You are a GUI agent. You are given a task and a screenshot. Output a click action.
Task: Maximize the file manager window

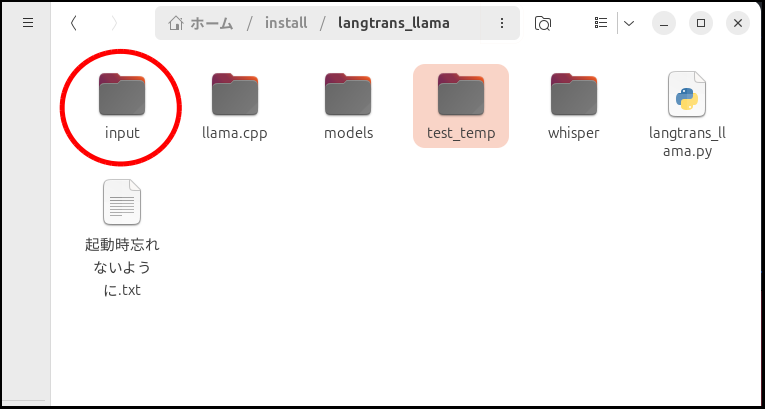coord(701,22)
